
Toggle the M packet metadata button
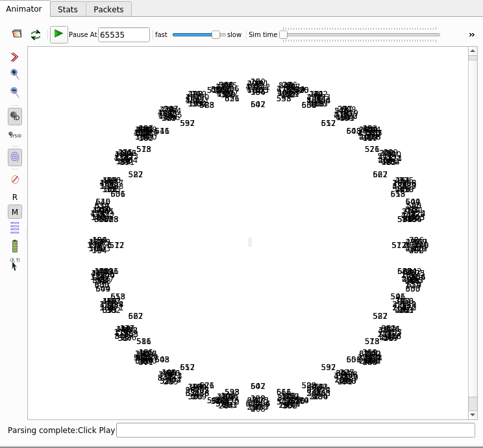pyautogui.click(x=15, y=212)
